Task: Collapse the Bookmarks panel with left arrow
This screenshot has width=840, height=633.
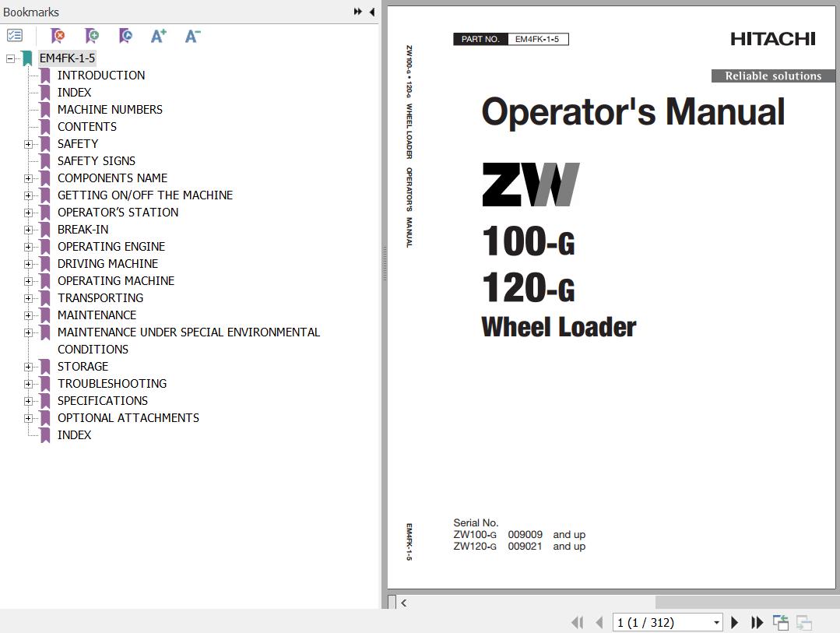Action: [371, 12]
